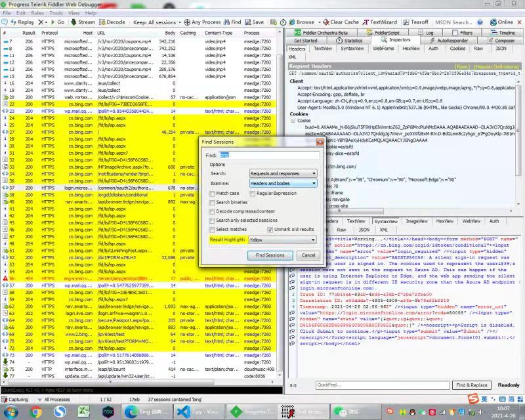
Task: Open Google Chrome from the taskbar
Action: [x=36, y=411]
